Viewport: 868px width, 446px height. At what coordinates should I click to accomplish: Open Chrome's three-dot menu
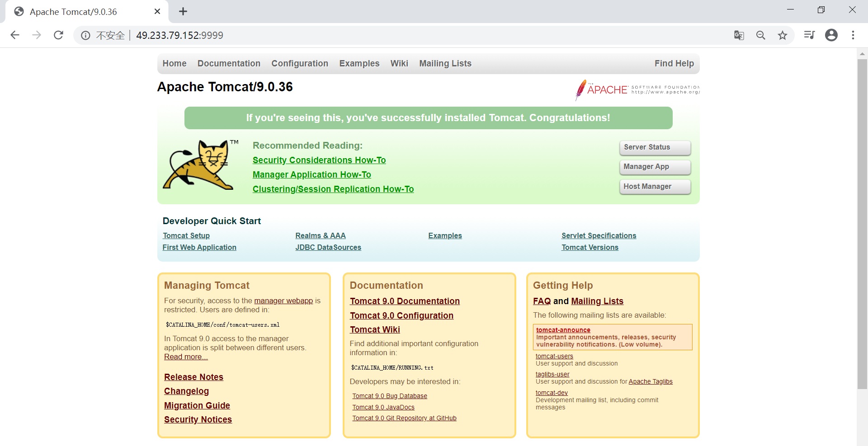pyautogui.click(x=853, y=35)
